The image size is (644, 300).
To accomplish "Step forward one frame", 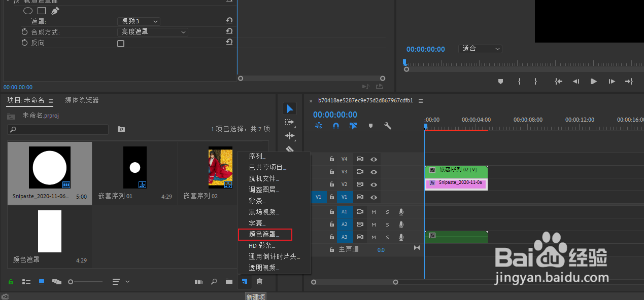I will 612,81.
